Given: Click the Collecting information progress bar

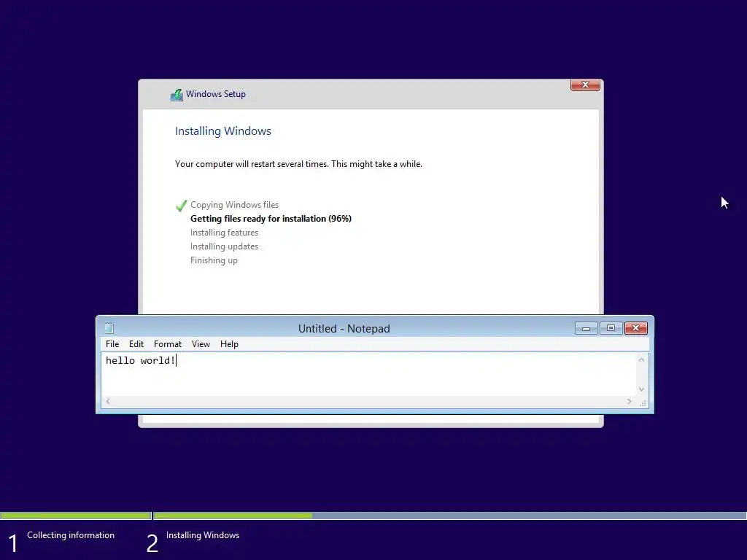Looking at the screenshot, I should (x=76, y=516).
